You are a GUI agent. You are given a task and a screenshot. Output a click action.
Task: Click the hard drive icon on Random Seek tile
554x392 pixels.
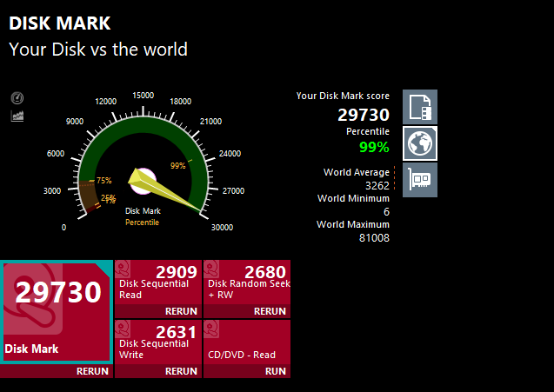[x=211, y=269]
